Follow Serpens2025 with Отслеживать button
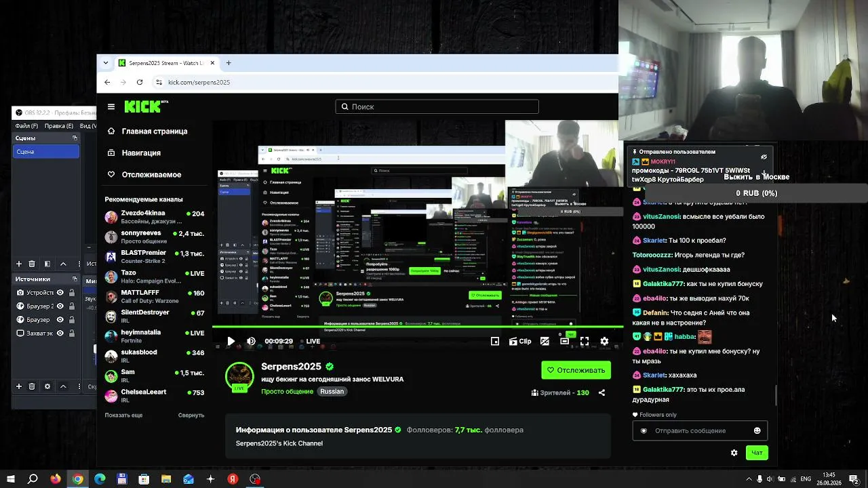This screenshot has height=488, width=868. click(x=576, y=370)
